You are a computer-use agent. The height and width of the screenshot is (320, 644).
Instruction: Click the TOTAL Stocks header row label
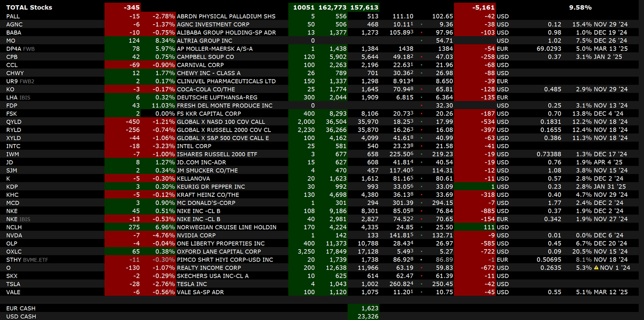[29, 8]
